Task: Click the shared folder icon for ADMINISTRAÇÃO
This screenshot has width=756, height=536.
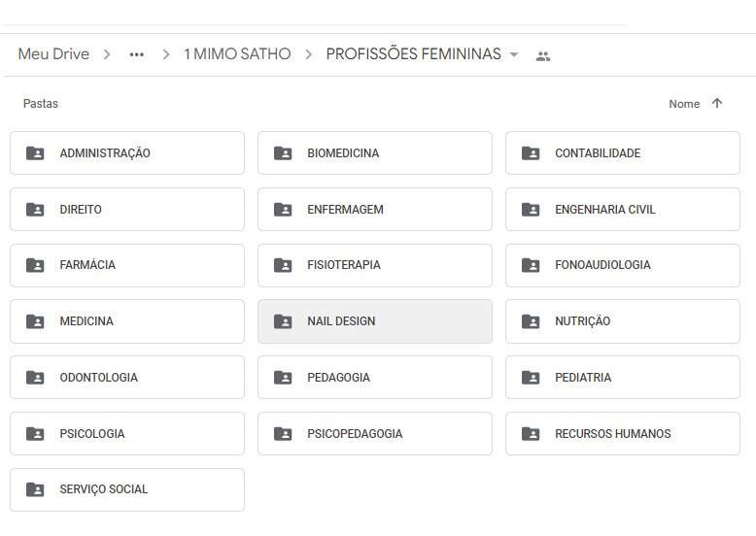Action: click(35, 153)
